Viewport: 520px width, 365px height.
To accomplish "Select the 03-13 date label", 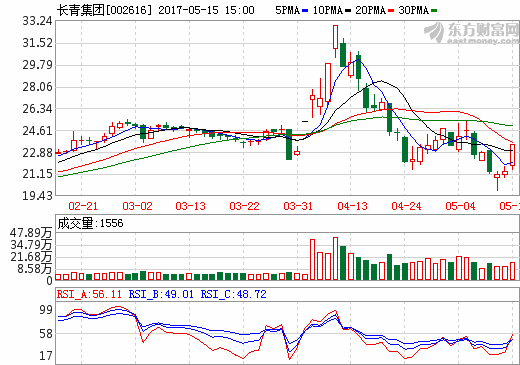I will click(191, 206).
